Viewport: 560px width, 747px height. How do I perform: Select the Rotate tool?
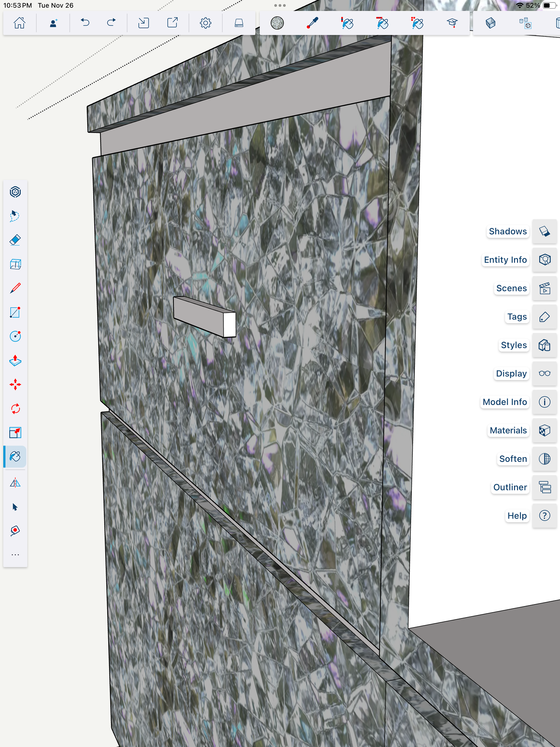[x=15, y=409]
